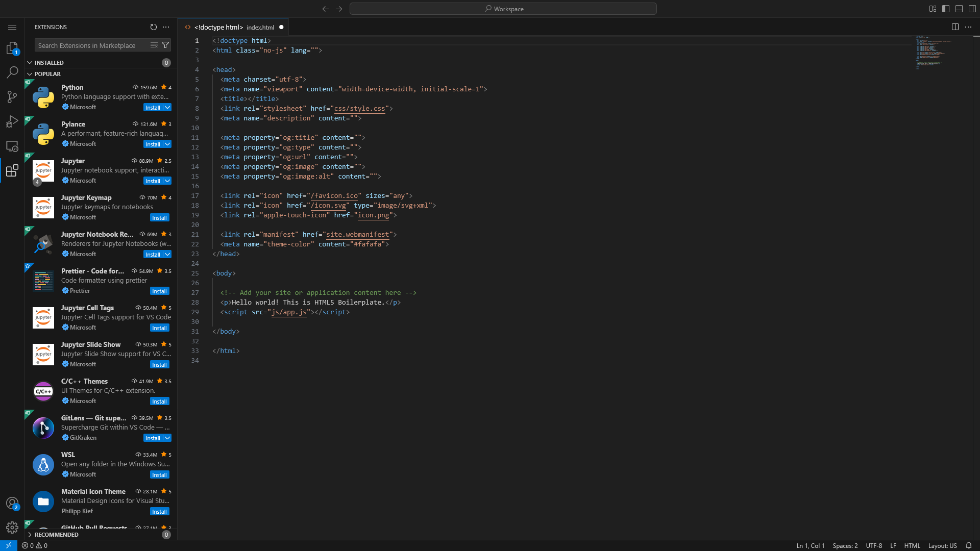Open notifications bell in status bar

coord(969,545)
